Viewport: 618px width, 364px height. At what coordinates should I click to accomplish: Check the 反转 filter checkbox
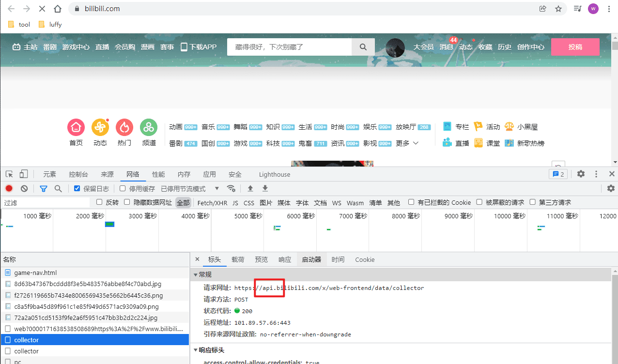99,202
